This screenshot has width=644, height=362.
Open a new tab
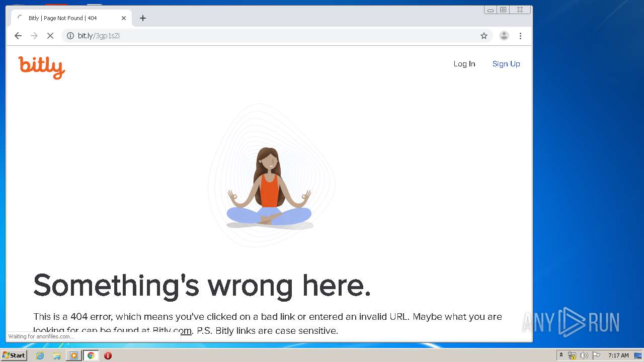[143, 18]
